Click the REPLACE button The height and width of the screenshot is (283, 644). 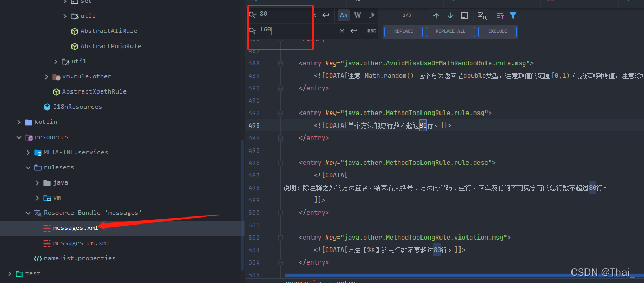[403, 31]
